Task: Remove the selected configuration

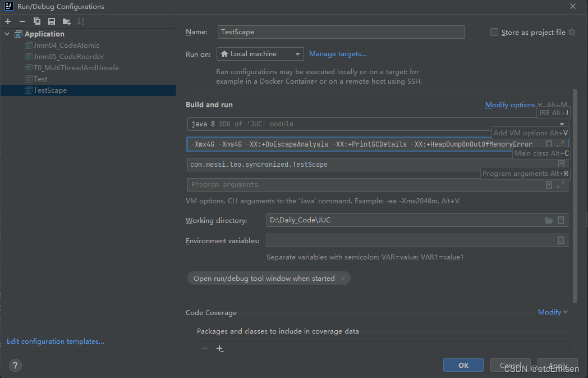Action: pos(22,21)
